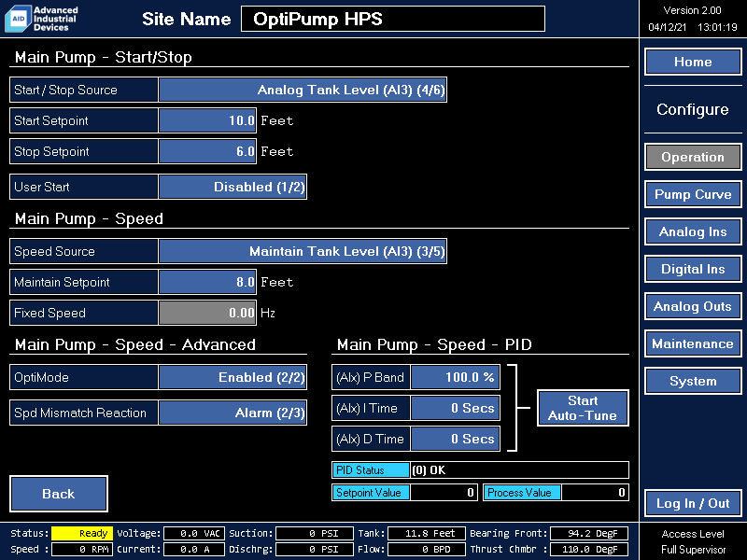Click the Current amps readout
The image size is (747, 560).
pyautogui.click(x=194, y=549)
